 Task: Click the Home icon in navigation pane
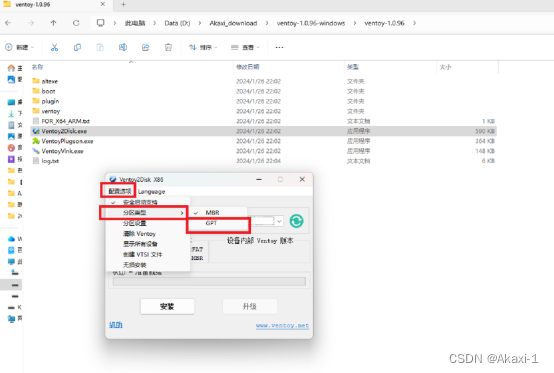(11, 68)
